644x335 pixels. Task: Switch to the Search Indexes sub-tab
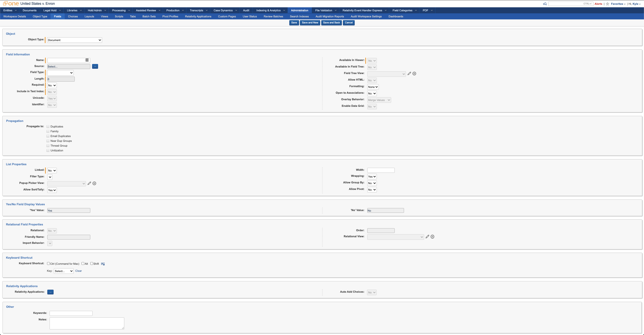[x=299, y=16]
